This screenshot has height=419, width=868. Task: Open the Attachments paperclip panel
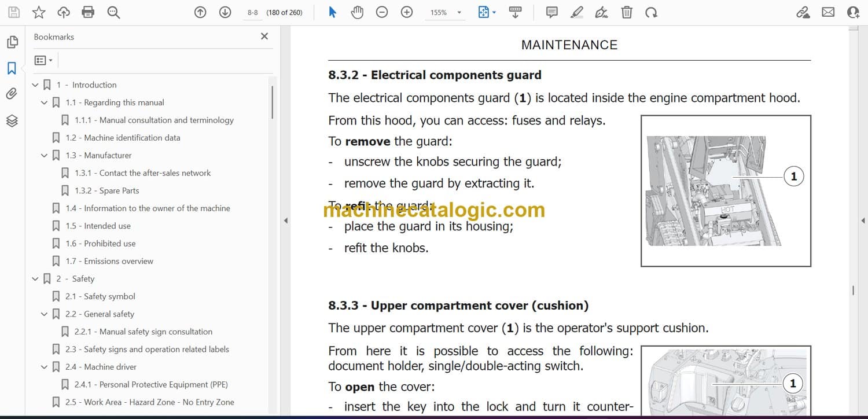12,94
